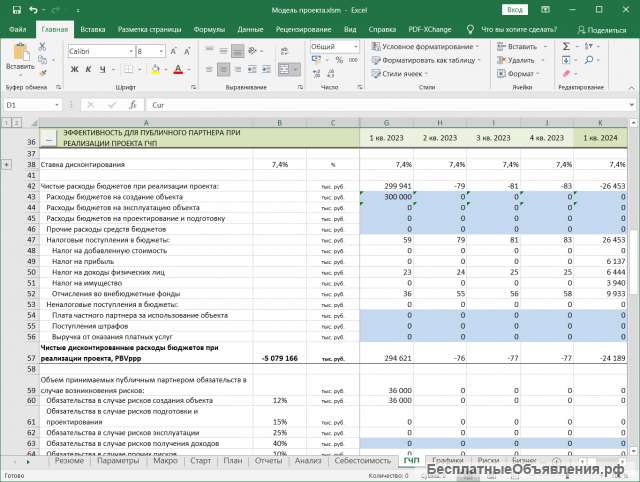Expand grouped rows with plus button near row 38
The image size is (640, 482).
9,163
